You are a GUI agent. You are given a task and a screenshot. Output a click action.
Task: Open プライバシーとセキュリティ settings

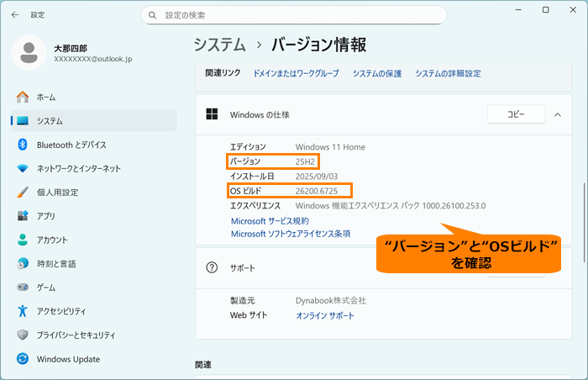pos(94,335)
